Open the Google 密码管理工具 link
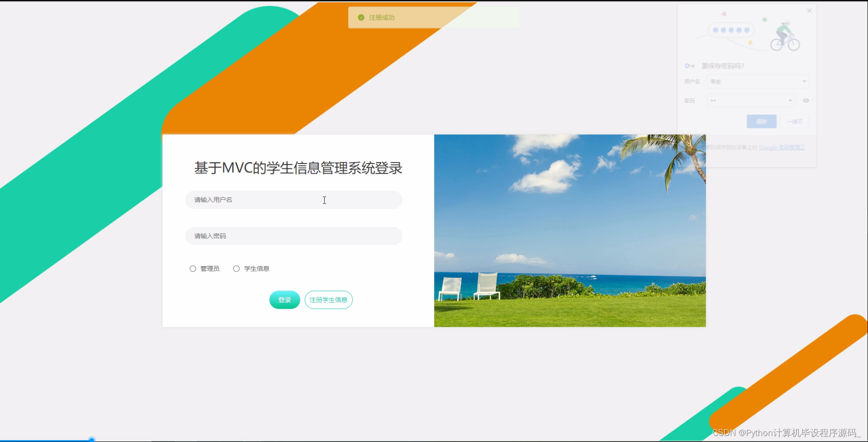 pyautogui.click(x=783, y=147)
